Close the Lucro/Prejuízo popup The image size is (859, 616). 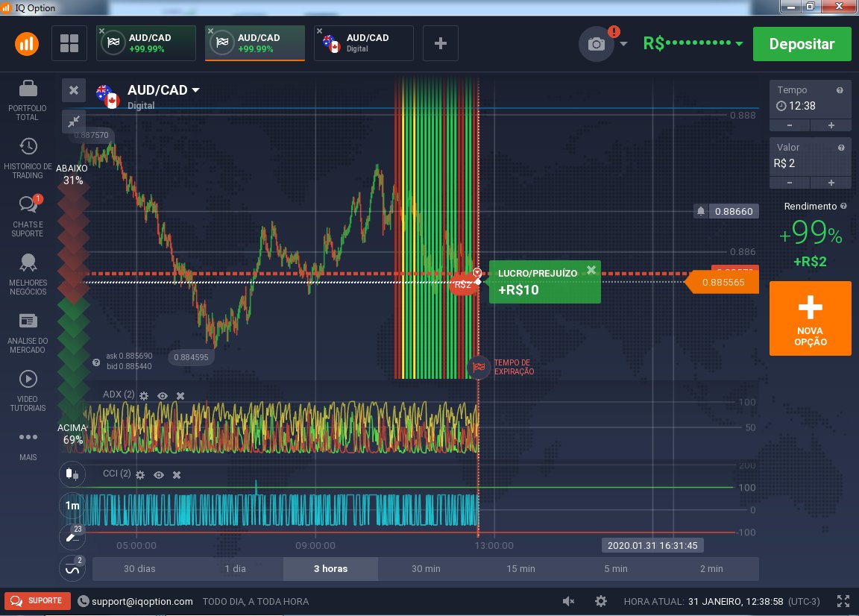[x=591, y=270]
